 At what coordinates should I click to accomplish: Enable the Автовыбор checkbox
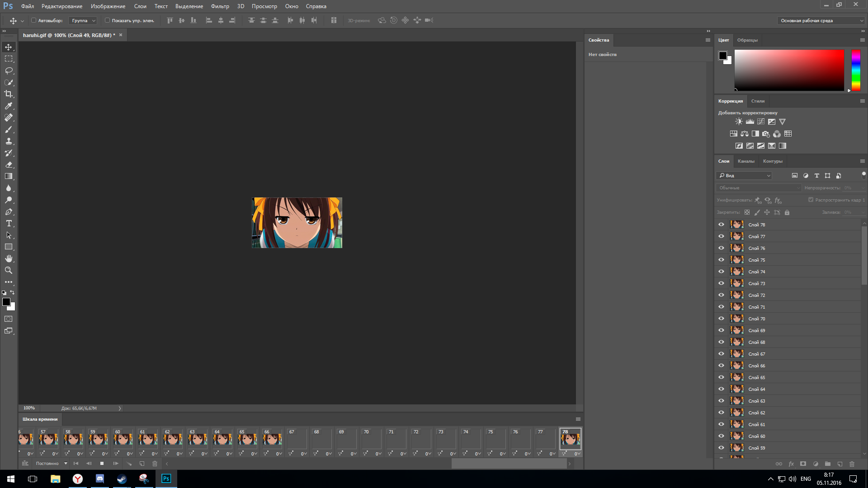tap(33, 20)
